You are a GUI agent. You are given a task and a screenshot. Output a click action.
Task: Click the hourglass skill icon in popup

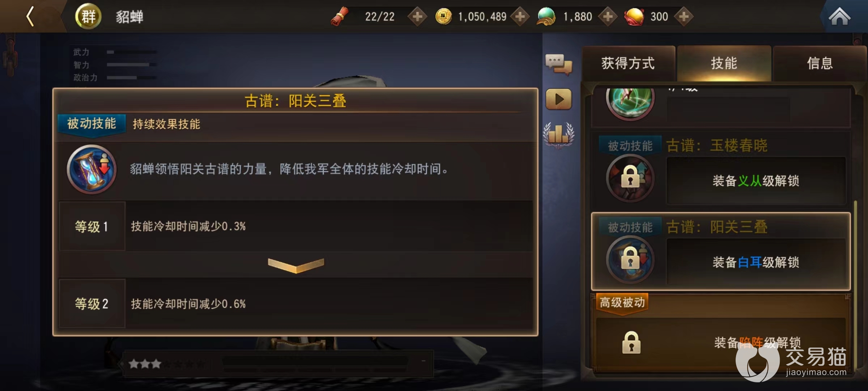[x=92, y=169]
